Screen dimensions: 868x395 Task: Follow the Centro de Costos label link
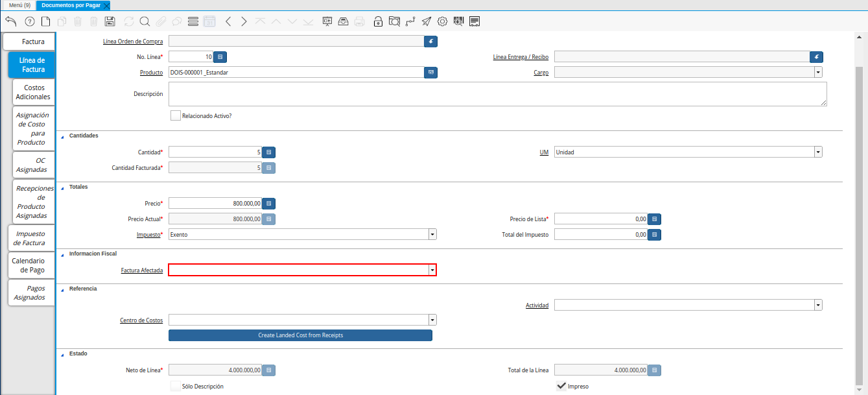(141, 320)
